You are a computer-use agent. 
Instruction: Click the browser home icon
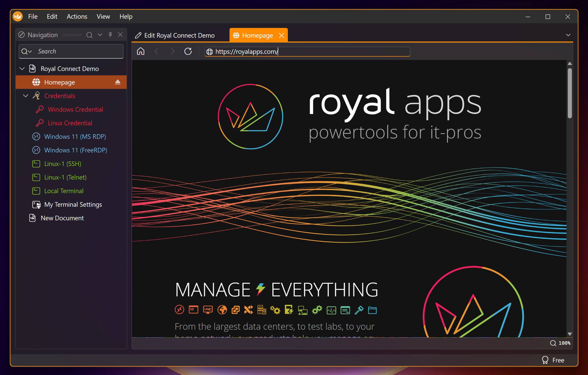tap(140, 51)
